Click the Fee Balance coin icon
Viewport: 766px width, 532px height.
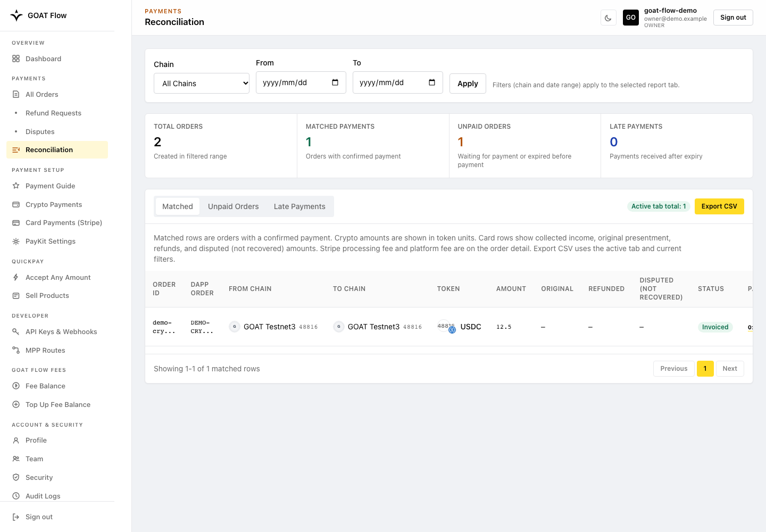16,386
